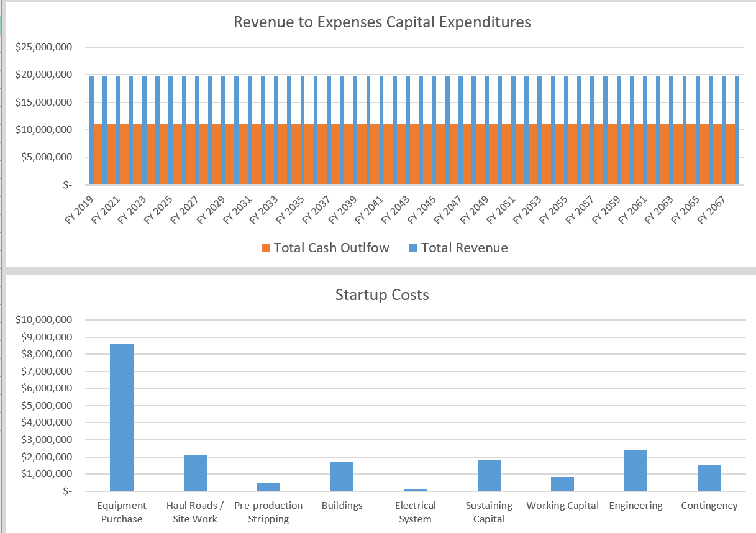This screenshot has height=533, width=756.
Task: Click the "Working Capital" category label
Action: [x=562, y=505]
